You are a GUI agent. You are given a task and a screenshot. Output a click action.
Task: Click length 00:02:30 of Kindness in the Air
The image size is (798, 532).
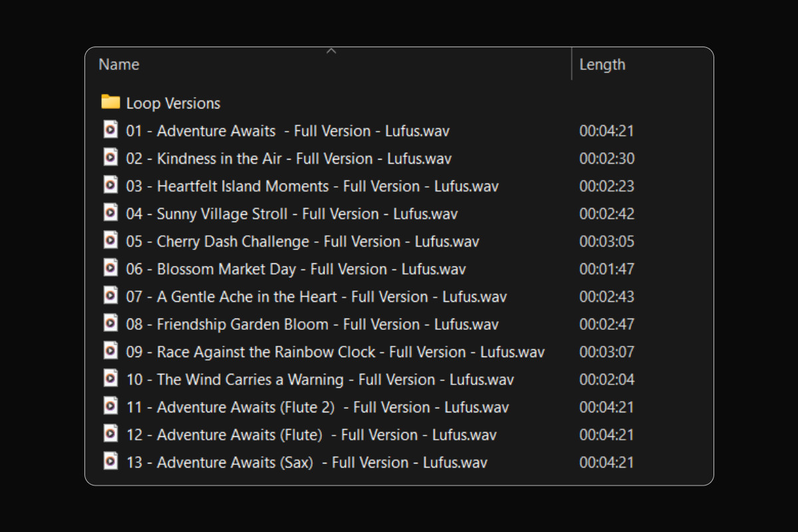click(x=606, y=158)
